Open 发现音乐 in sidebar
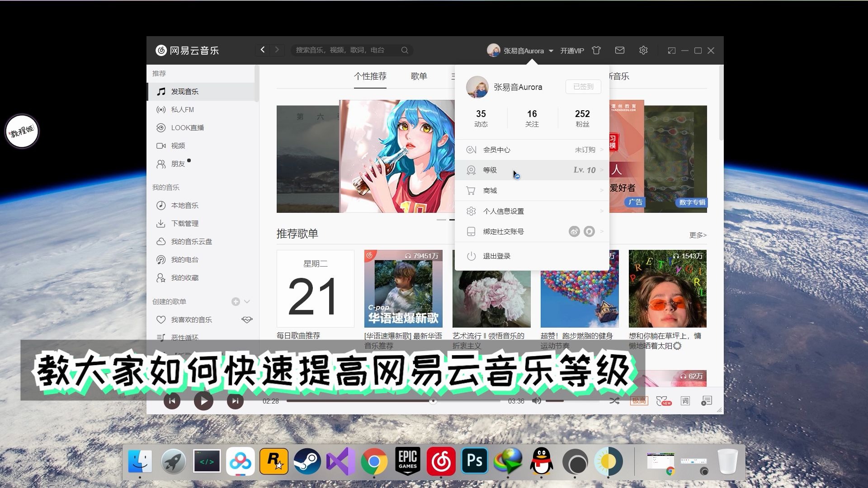868x488 pixels. (202, 91)
